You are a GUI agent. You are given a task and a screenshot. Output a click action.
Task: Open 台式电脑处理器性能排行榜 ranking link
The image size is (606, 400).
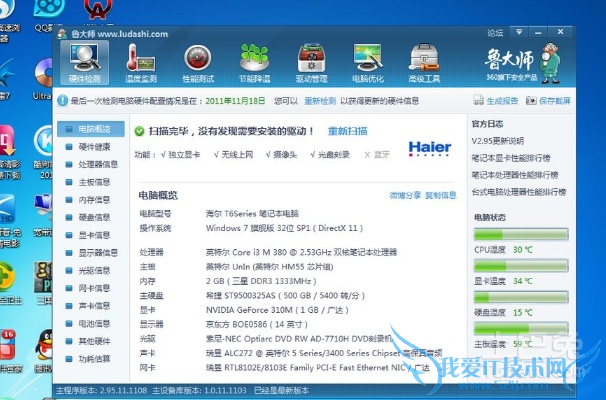(x=519, y=192)
